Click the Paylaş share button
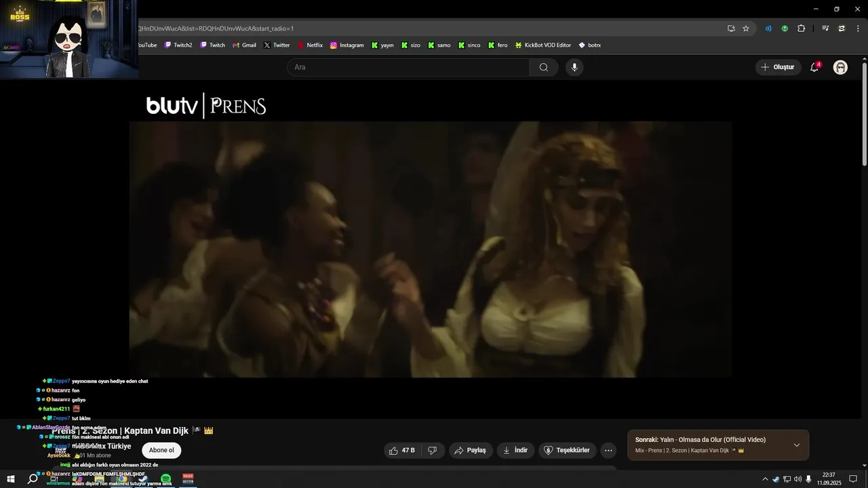Viewport: 868px width, 488px height. click(471, 450)
